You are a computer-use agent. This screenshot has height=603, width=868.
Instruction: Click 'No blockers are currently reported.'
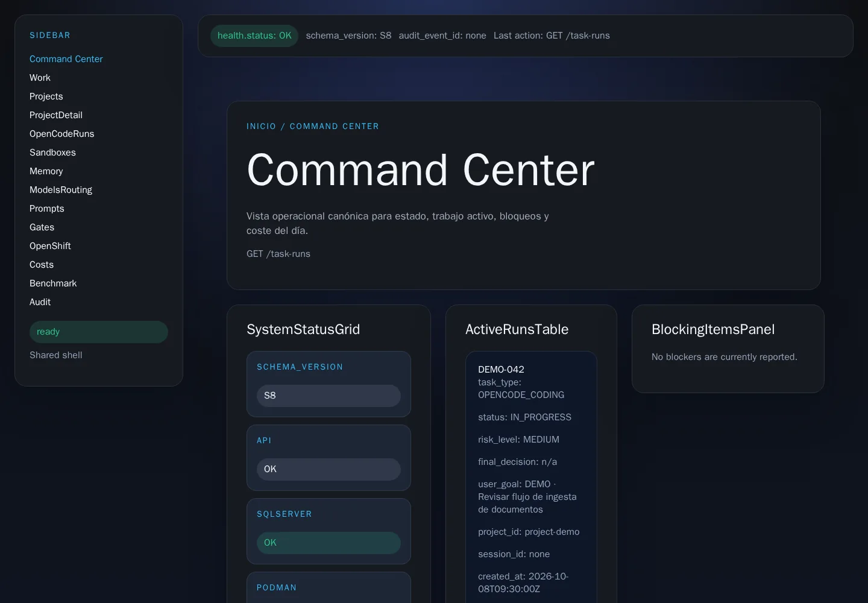pyautogui.click(x=725, y=357)
